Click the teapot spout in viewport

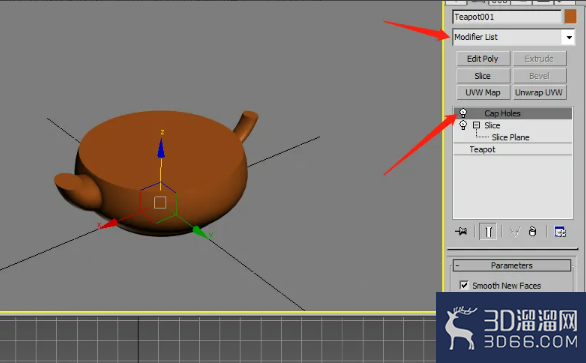pyautogui.click(x=77, y=190)
